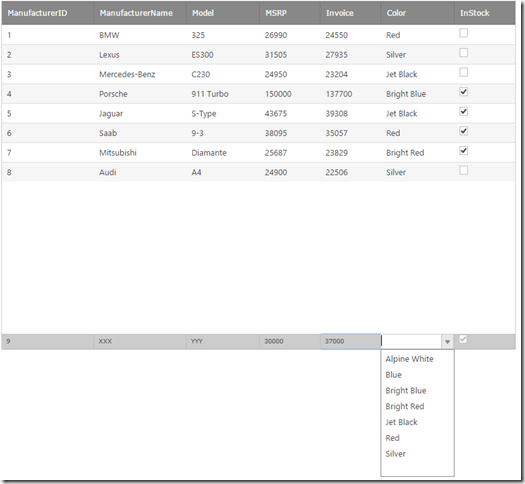Click the Invoice cell showing 37000

(x=351, y=341)
